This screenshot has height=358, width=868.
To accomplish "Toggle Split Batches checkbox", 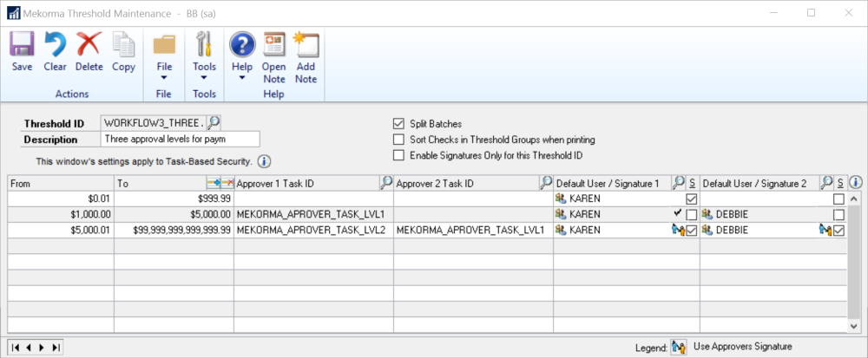I will pos(398,124).
